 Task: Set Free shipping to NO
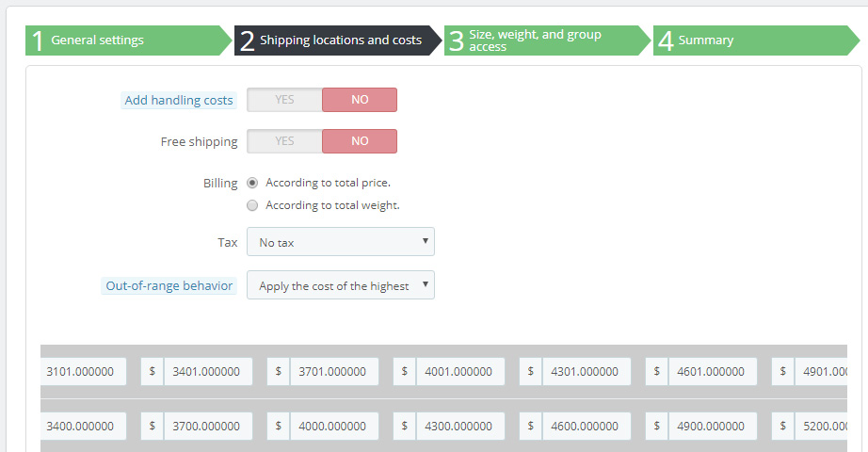click(x=360, y=141)
